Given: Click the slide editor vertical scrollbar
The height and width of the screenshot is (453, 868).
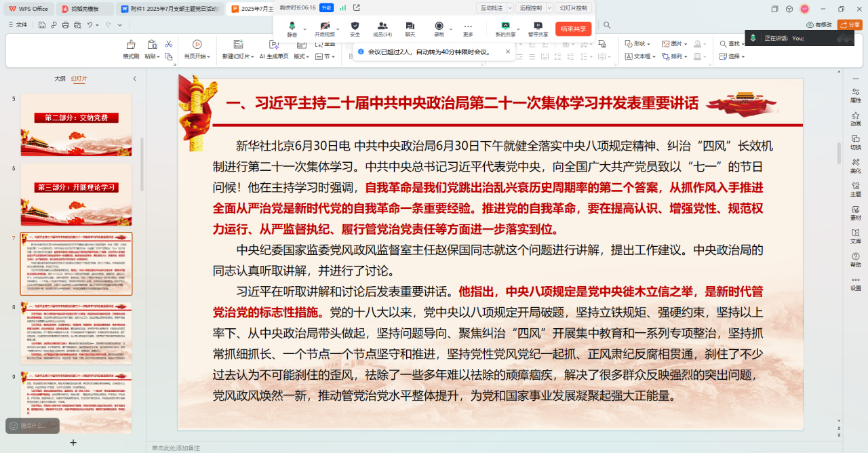Looking at the screenshot, I should tap(839, 153).
